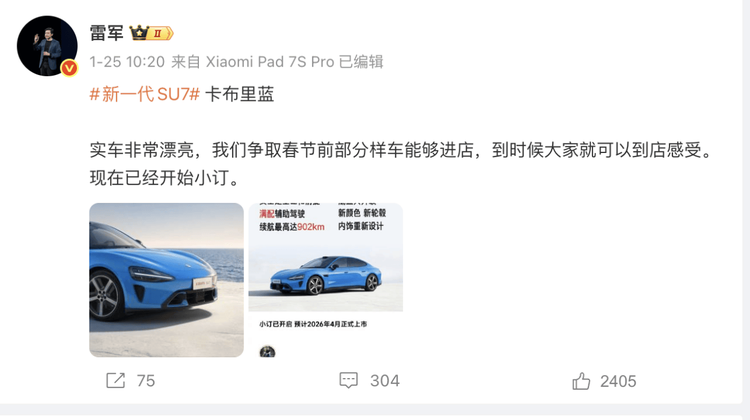Click the comment count 304
This screenshot has height=420, width=750.
(385, 381)
